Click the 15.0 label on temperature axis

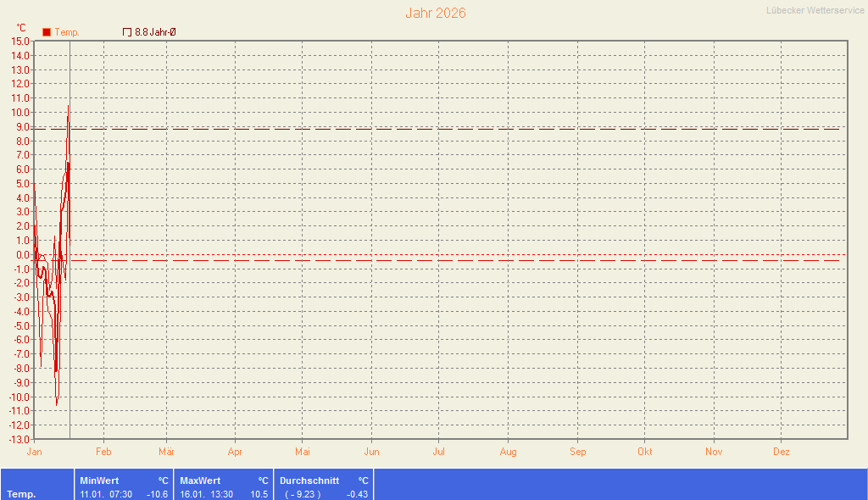tap(20, 41)
